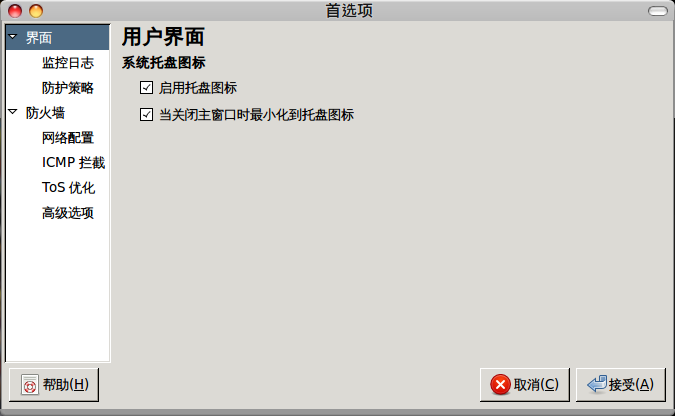Click the lifebuoy help icon
This screenshot has width=675, height=416.
(30, 385)
